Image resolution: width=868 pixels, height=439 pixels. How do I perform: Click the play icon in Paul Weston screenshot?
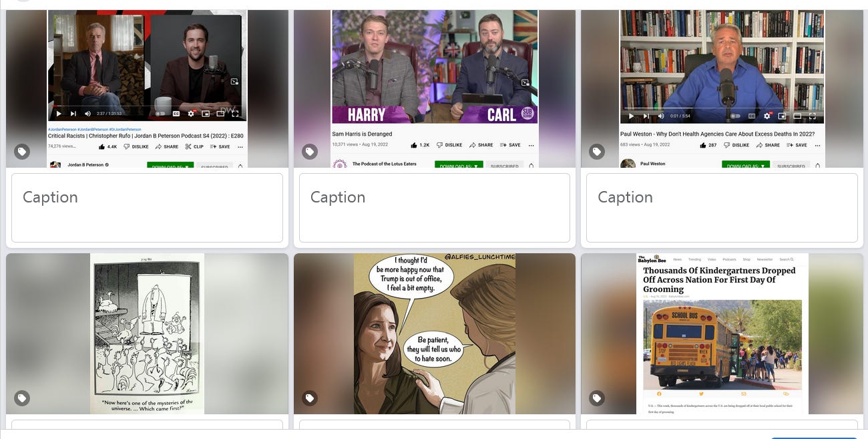coord(631,116)
